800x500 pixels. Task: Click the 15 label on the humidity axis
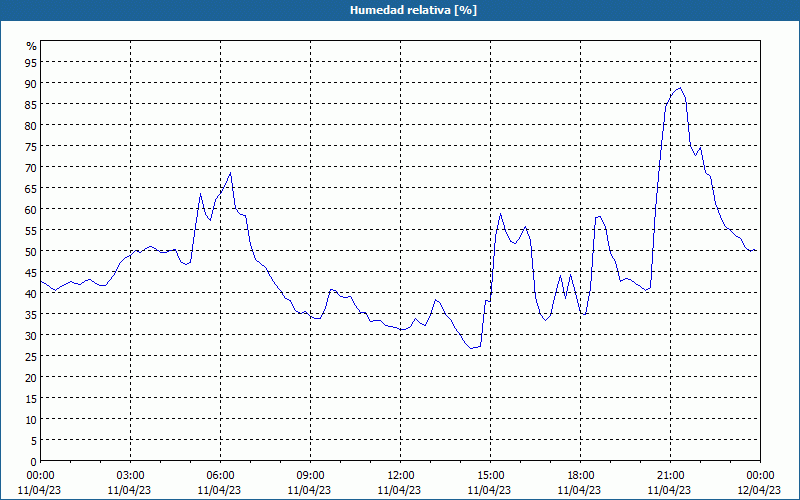(31, 398)
